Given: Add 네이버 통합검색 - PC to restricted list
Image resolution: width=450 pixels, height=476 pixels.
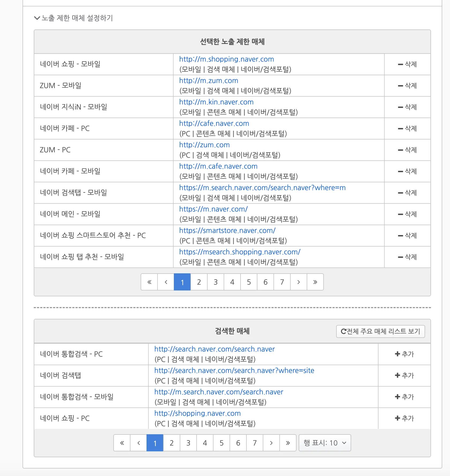Looking at the screenshot, I should [x=404, y=354].
